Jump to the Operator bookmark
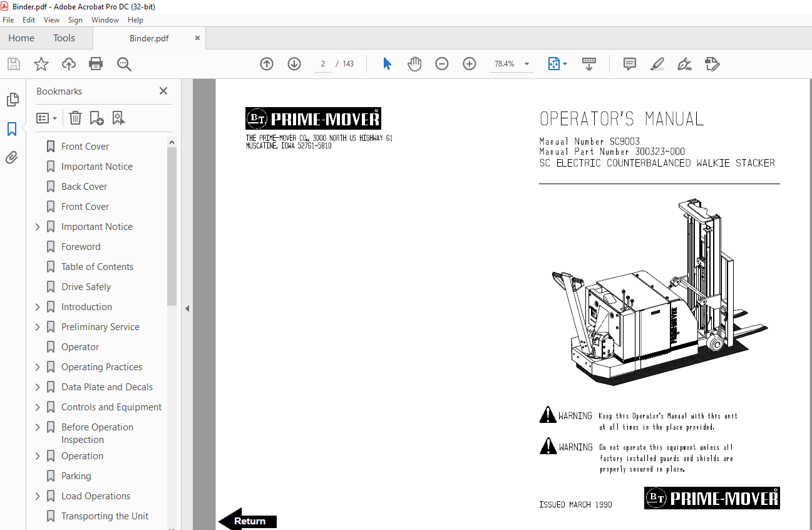The image size is (812, 530). [x=80, y=347]
